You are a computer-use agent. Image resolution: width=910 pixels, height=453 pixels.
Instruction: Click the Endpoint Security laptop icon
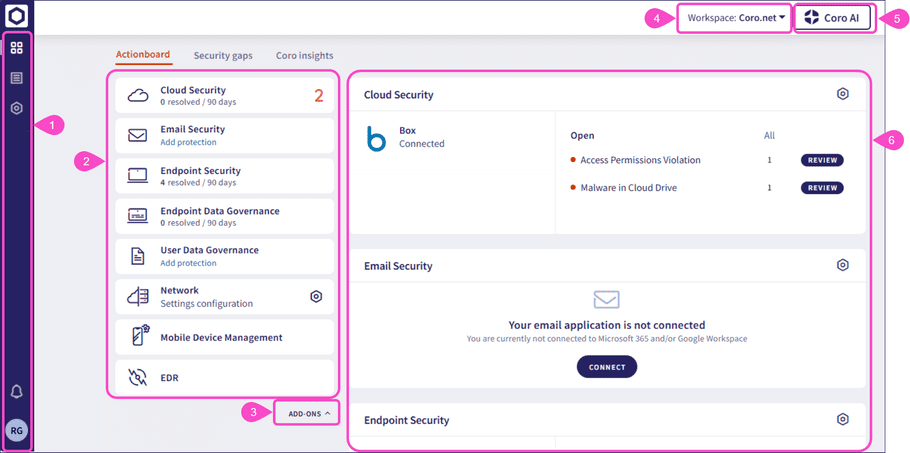pos(138,176)
